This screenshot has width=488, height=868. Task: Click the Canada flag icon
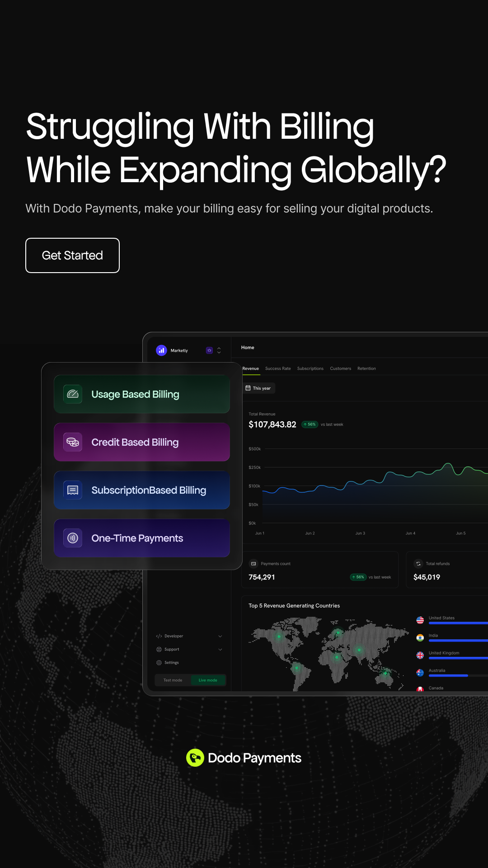click(420, 689)
